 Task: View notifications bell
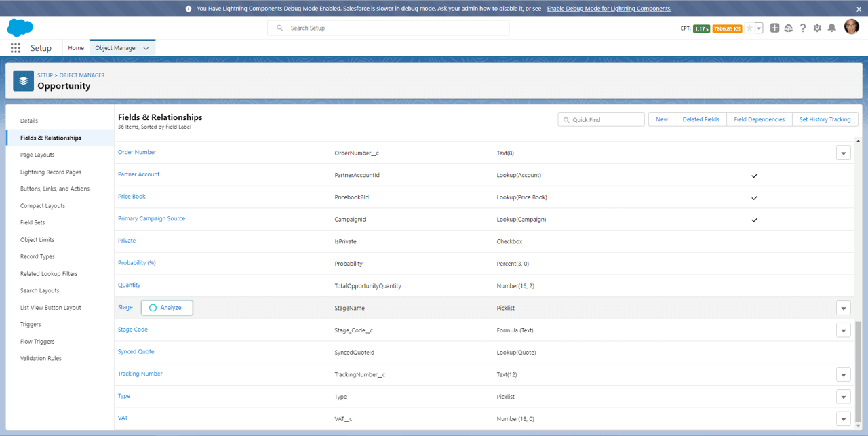coord(831,28)
